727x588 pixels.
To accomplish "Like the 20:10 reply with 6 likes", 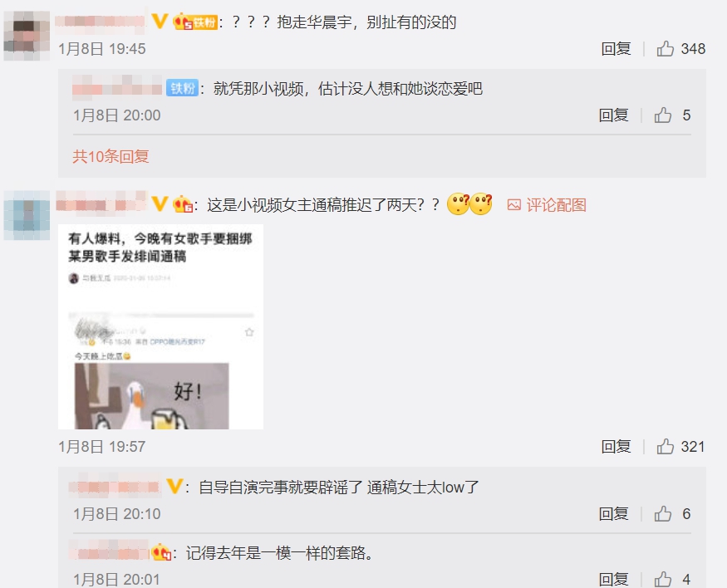I will point(662,513).
